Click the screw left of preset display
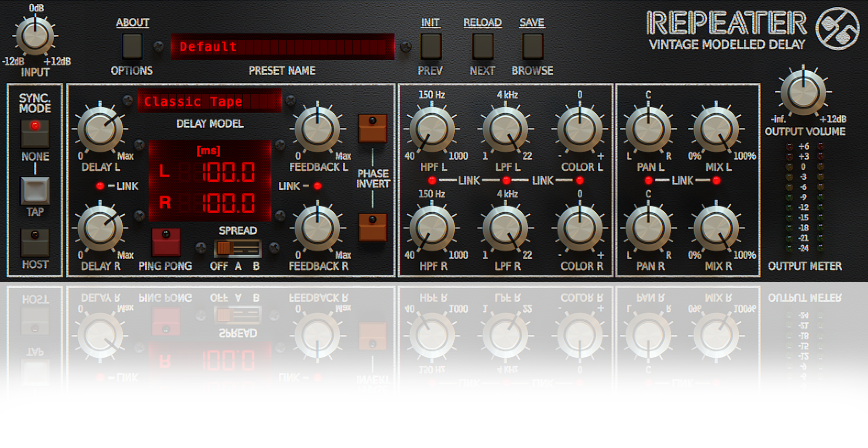The image size is (868, 448). [158, 46]
